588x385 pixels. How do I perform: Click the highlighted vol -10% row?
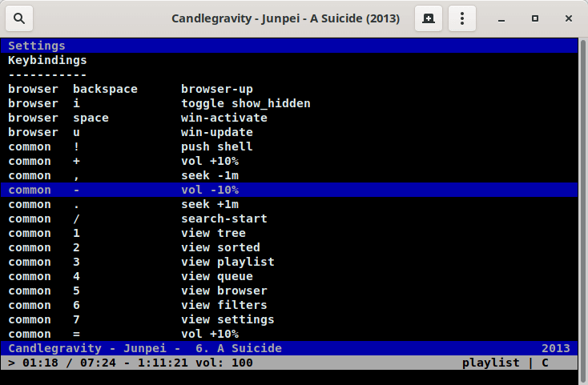[x=289, y=190]
